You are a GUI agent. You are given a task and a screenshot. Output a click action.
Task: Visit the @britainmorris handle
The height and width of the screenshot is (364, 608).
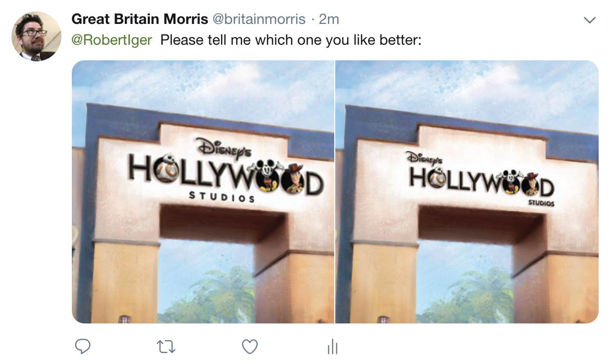point(259,19)
